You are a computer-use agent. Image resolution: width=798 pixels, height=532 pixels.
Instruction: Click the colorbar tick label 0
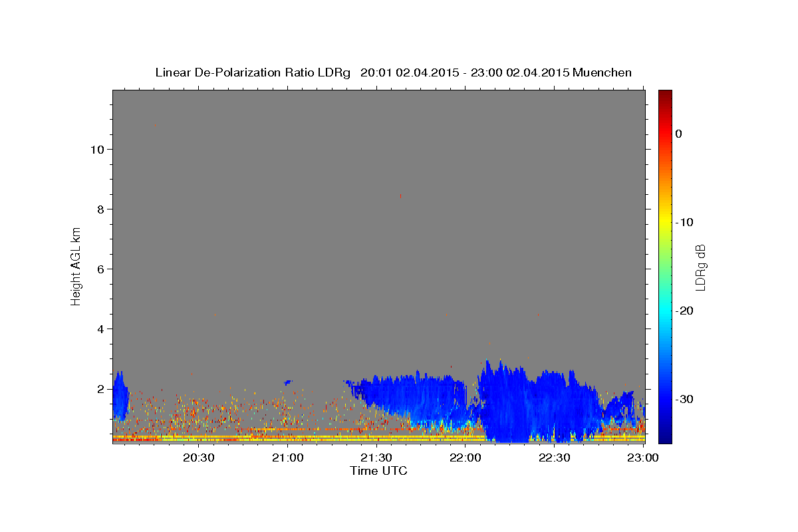679,134
